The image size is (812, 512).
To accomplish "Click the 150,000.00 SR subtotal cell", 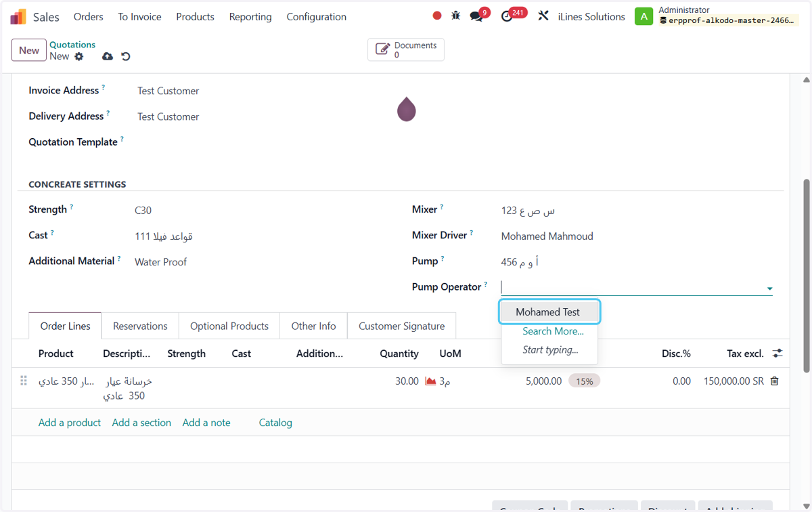I will 733,381.
